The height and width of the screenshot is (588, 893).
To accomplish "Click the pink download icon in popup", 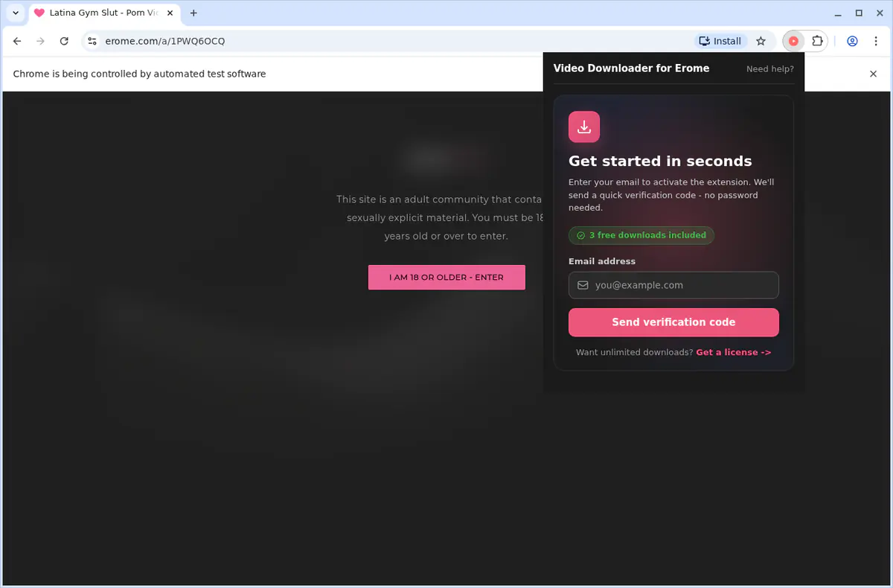I will pos(584,127).
